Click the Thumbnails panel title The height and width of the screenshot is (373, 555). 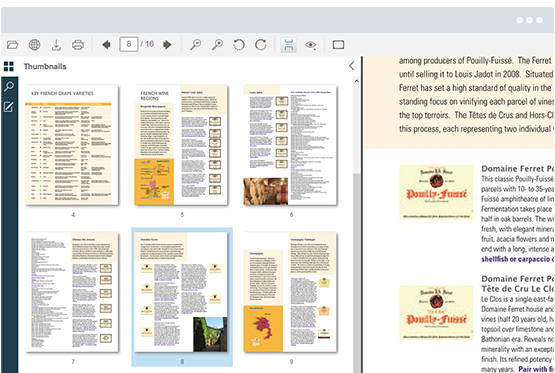point(45,67)
